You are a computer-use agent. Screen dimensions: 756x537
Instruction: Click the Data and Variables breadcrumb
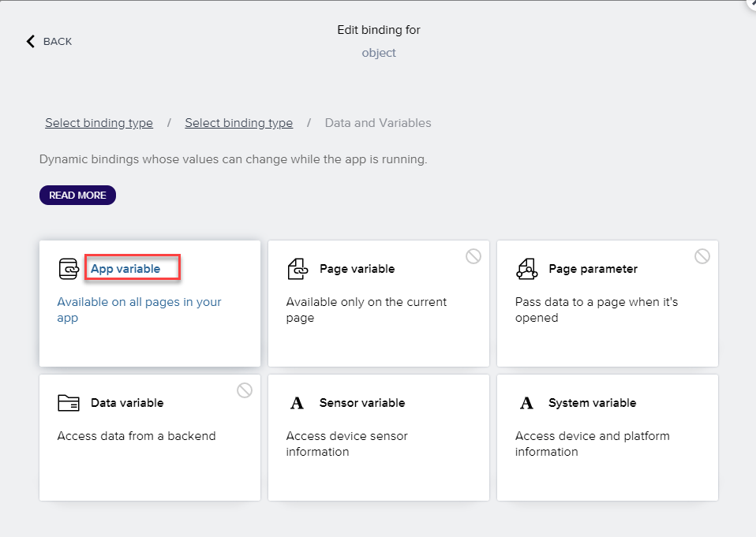[x=378, y=123]
